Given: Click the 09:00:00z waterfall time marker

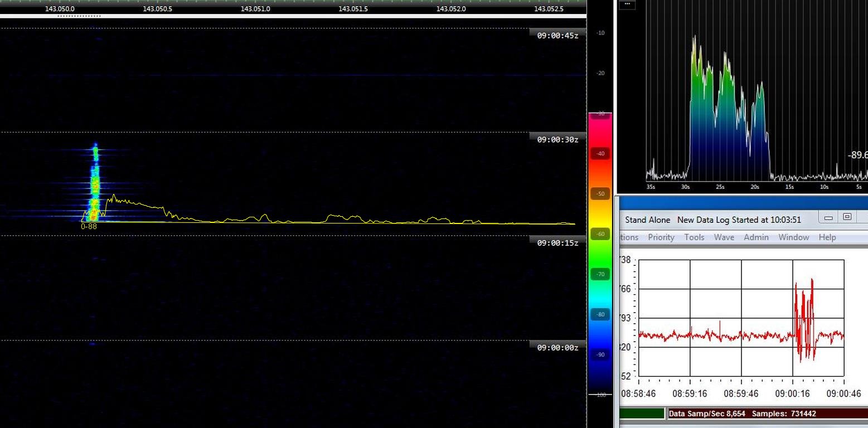Looking at the screenshot, I should [x=557, y=348].
